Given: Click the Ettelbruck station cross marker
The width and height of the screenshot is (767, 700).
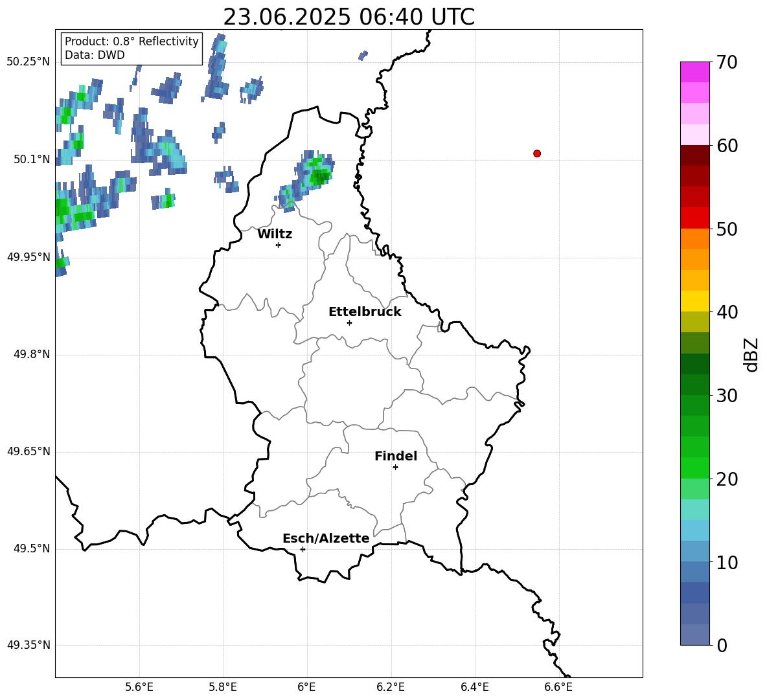Looking at the screenshot, I should pos(349,322).
